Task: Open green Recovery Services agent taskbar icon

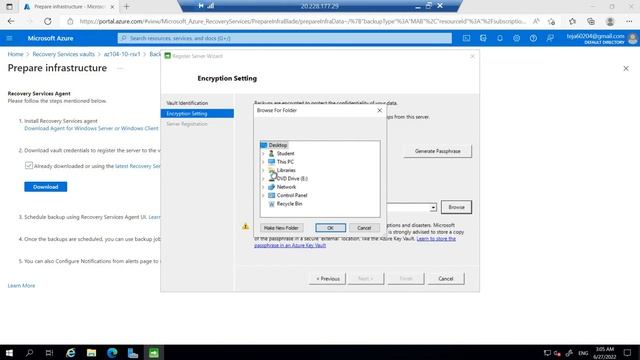Action: 153,353
